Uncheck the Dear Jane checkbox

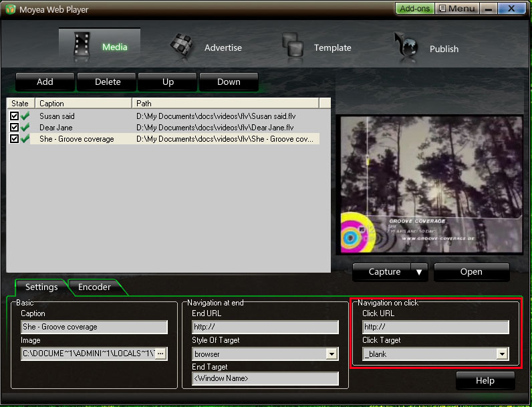point(14,128)
